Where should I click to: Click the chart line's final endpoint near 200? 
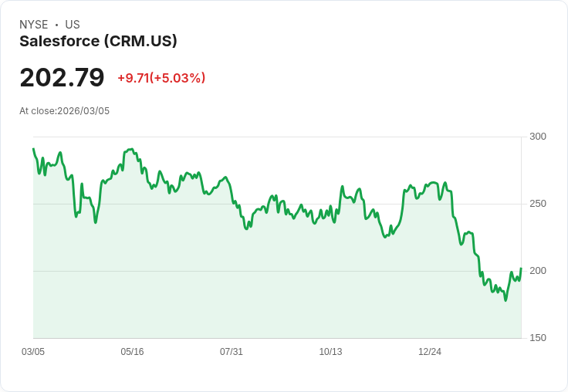click(521, 269)
